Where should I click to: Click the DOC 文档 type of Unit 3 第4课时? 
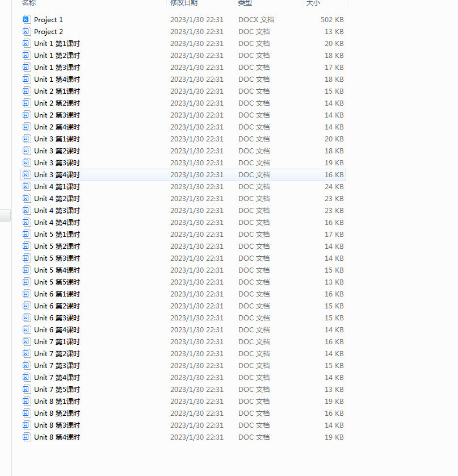(x=254, y=174)
